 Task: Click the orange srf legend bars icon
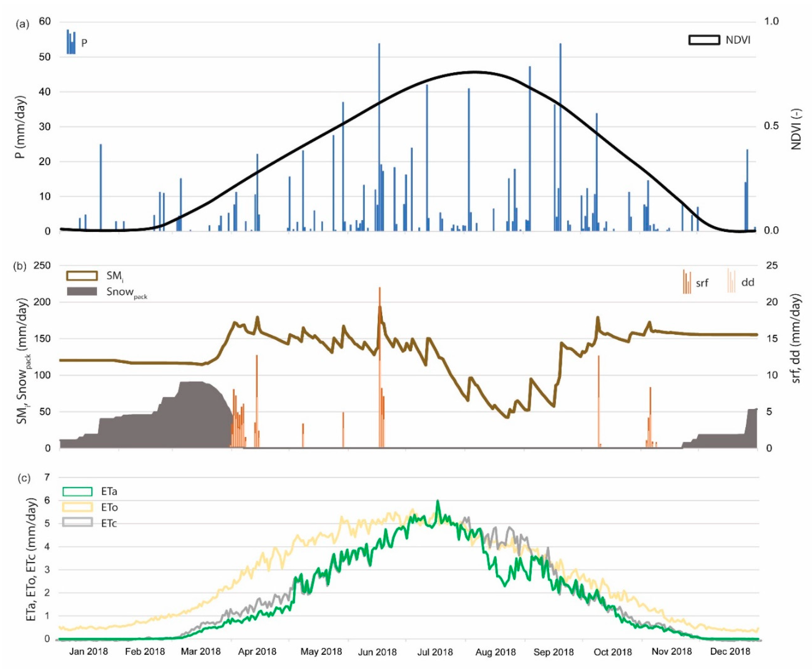click(687, 282)
